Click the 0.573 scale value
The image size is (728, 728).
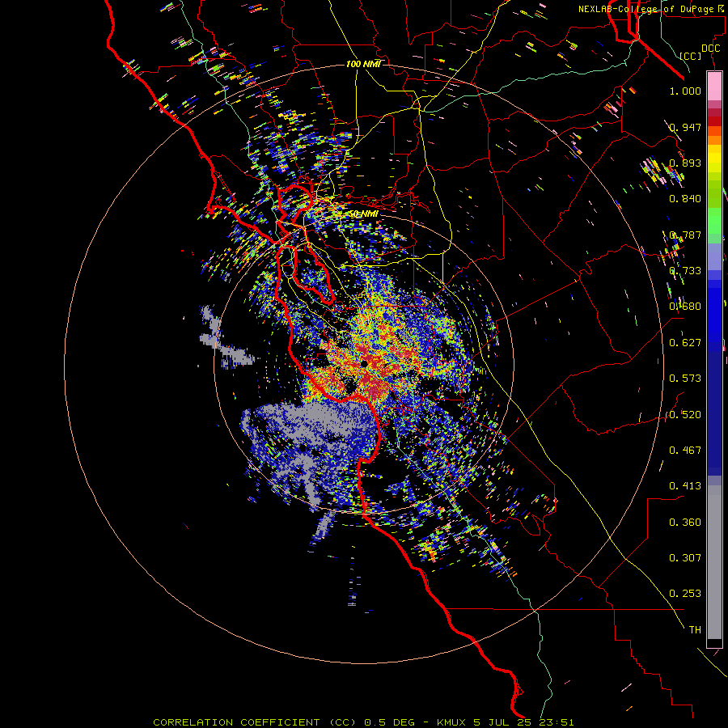(x=685, y=379)
